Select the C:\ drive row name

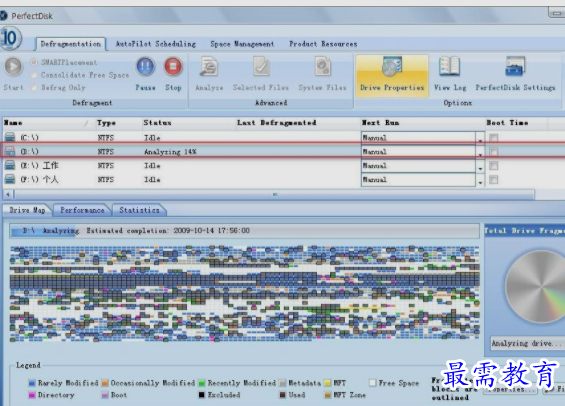pos(29,138)
